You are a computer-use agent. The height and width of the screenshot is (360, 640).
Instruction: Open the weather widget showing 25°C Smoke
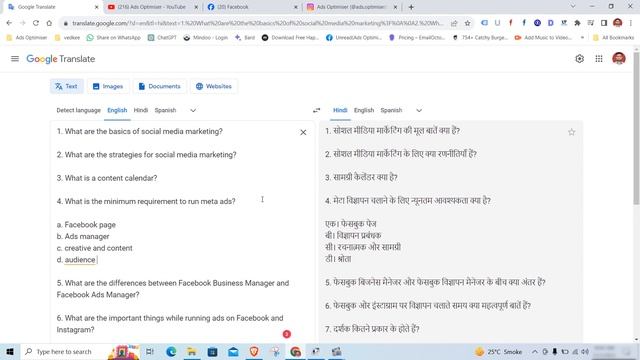click(x=499, y=351)
